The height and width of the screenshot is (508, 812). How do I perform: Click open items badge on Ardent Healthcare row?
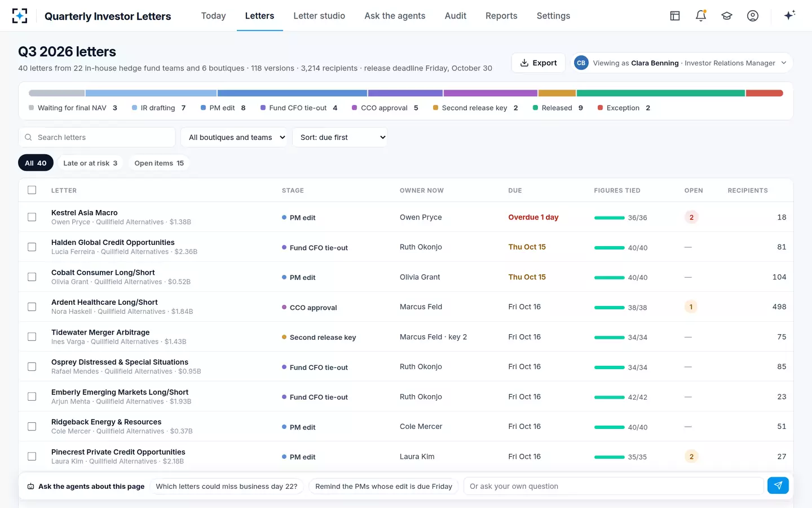pos(691,307)
